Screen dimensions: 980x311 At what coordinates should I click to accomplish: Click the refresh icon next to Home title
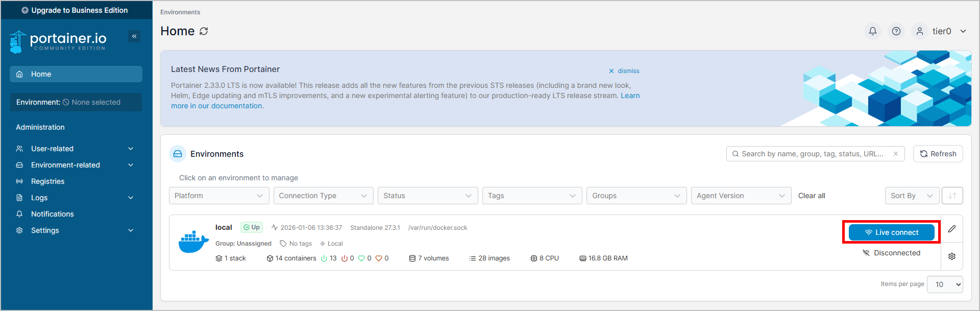204,31
